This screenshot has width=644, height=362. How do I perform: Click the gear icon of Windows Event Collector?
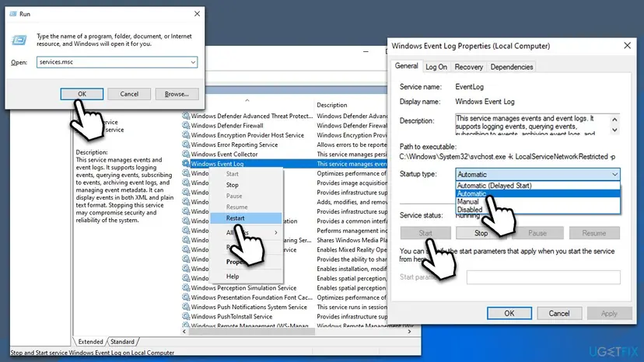tap(186, 155)
